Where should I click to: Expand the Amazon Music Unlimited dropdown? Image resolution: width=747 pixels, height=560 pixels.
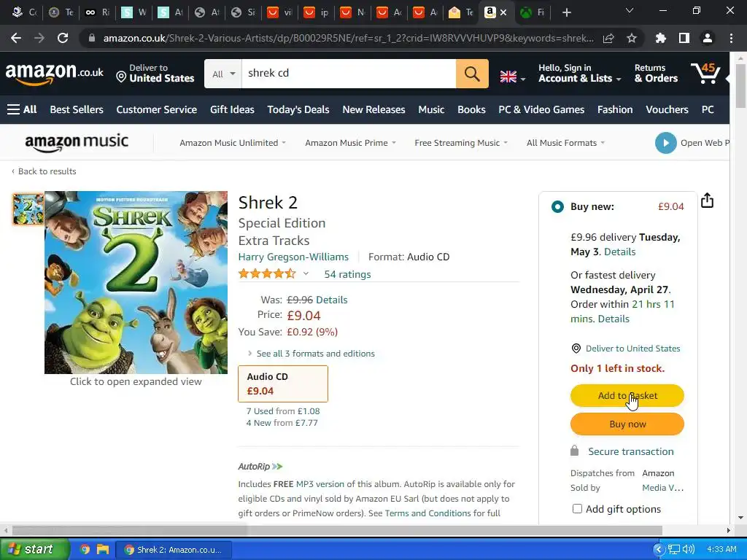point(233,143)
